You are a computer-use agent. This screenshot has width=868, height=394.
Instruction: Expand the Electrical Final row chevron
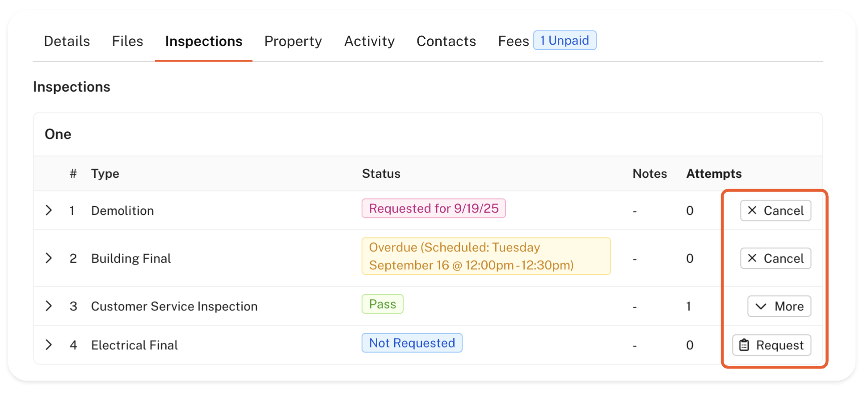49,344
